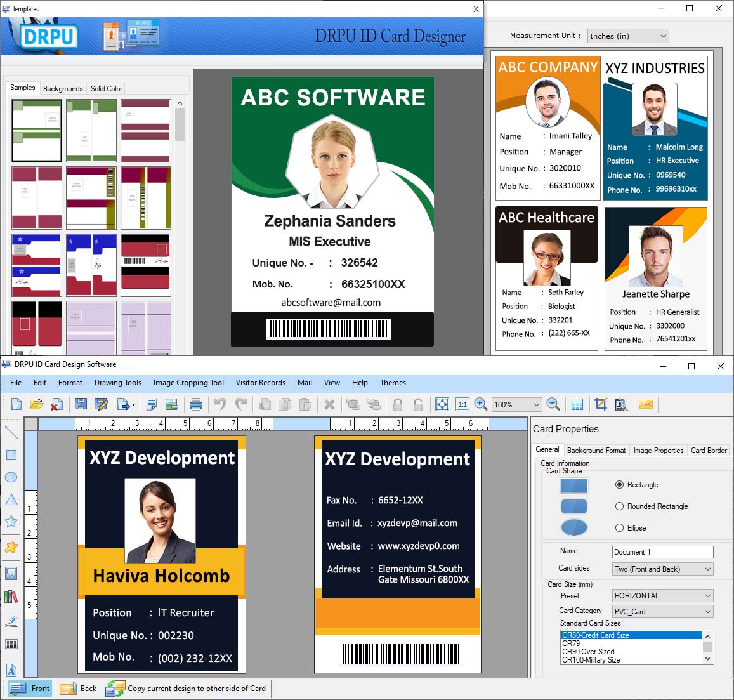This screenshot has height=700, width=734.
Task: Click the Print icon on the toolbar
Action: [x=196, y=404]
